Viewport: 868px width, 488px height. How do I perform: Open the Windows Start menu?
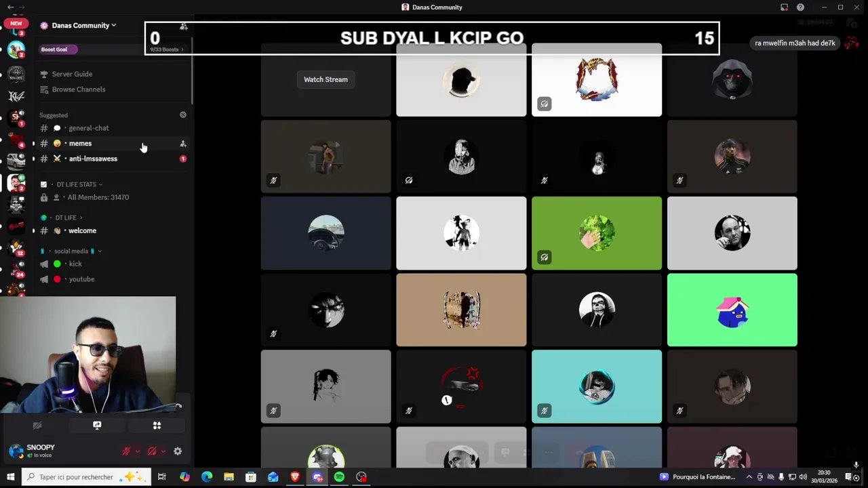(10, 477)
